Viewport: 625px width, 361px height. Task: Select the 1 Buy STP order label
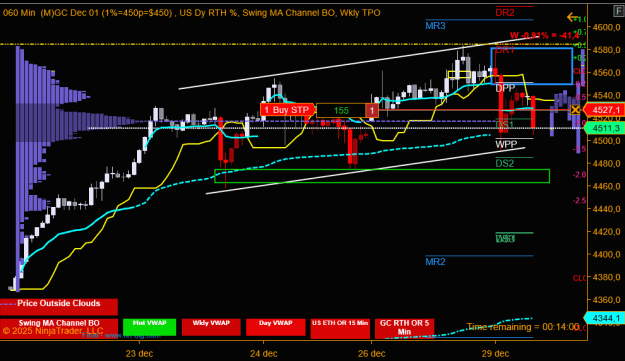(x=287, y=110)
